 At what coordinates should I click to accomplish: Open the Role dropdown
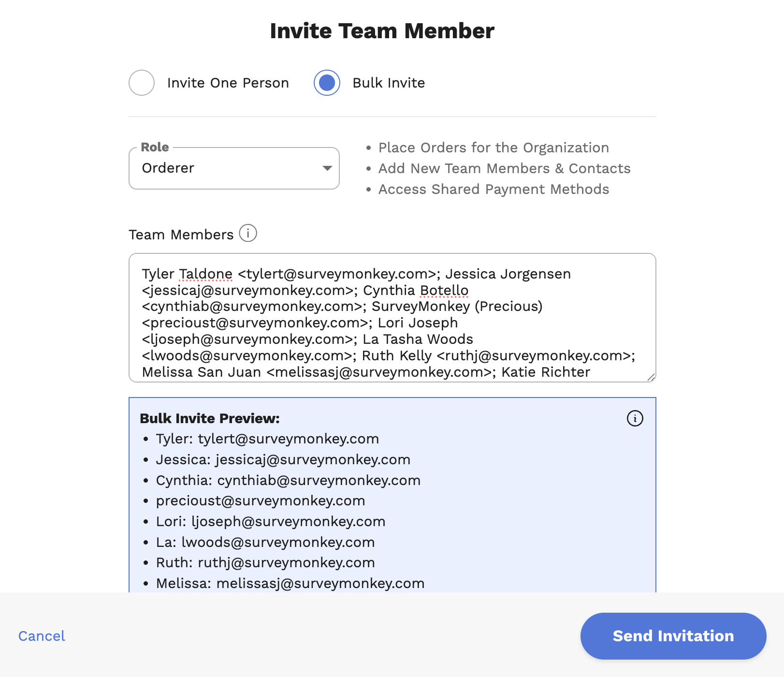(x=234, y=168)
